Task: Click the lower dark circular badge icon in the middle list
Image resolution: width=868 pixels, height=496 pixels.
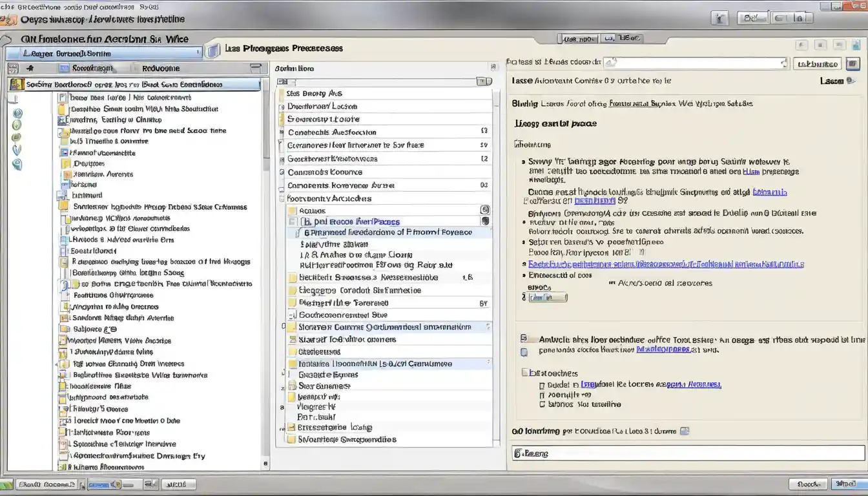Action: (485, 221)
